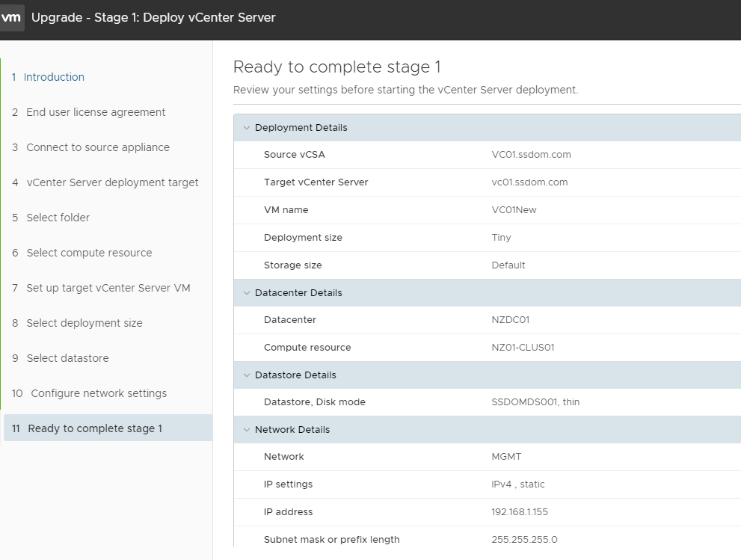Collapse the Datacenter Details section

[246, 293]
